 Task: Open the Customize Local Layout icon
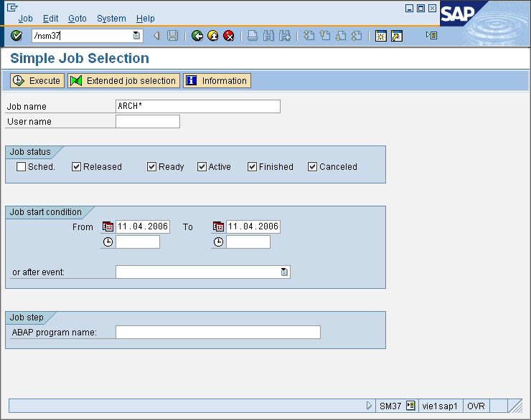pos(431,35)
